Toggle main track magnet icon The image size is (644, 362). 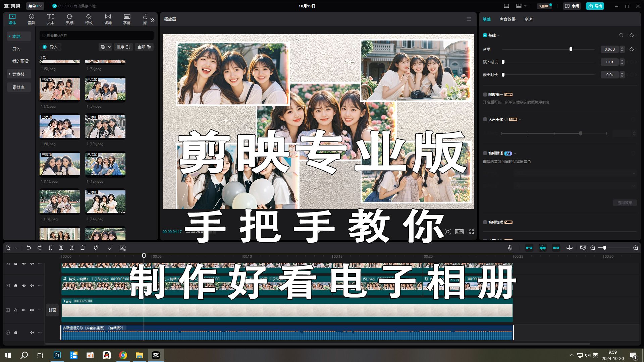coord(529,248)
